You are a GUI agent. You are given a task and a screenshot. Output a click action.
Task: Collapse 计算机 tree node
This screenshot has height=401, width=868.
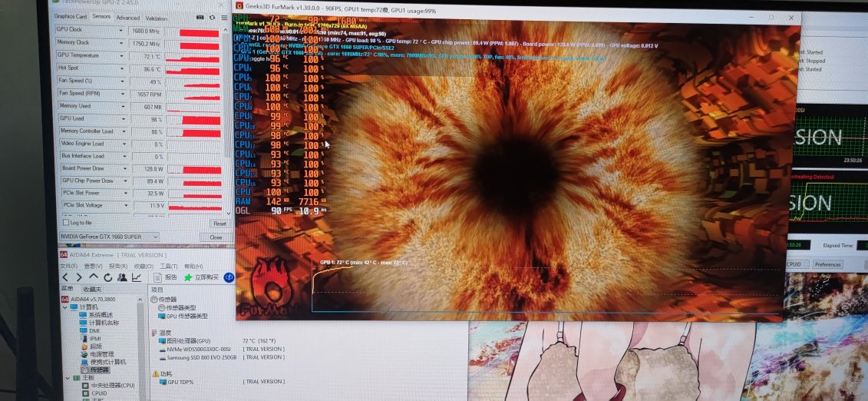click(x=65, y=307)
